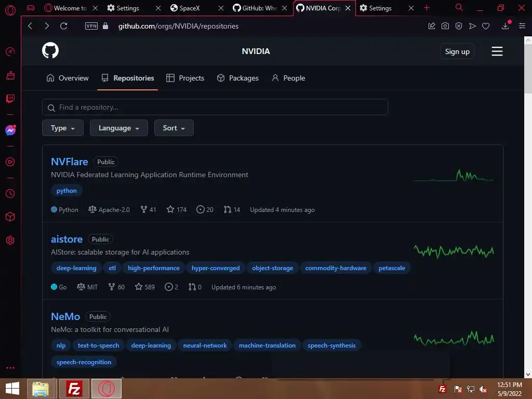Search open tabs with magnifier icon
The height and width of the screenshot is (399, 532).
(459, 7)
